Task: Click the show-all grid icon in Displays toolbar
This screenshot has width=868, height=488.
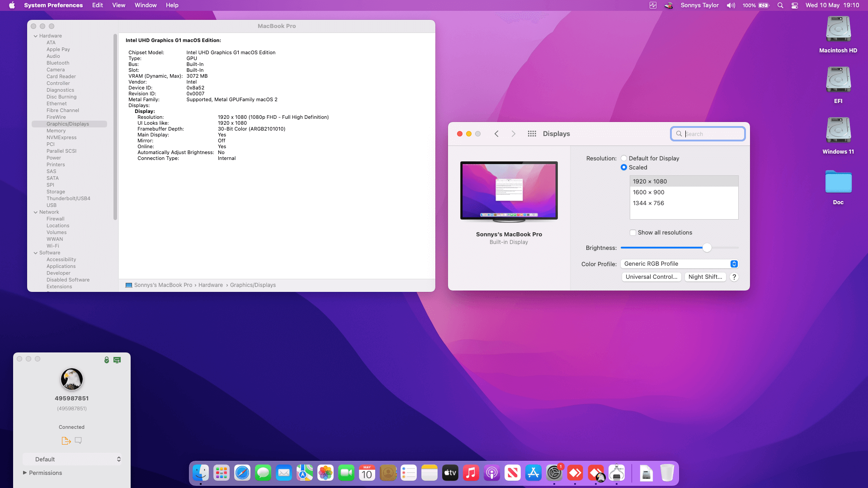Action: click(x=532, y=134)
